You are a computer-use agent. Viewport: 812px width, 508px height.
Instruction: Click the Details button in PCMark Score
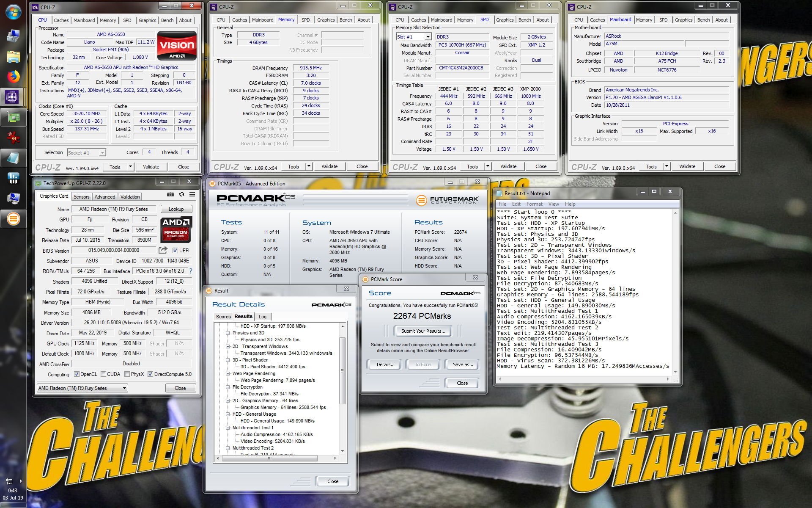[385, 364]
